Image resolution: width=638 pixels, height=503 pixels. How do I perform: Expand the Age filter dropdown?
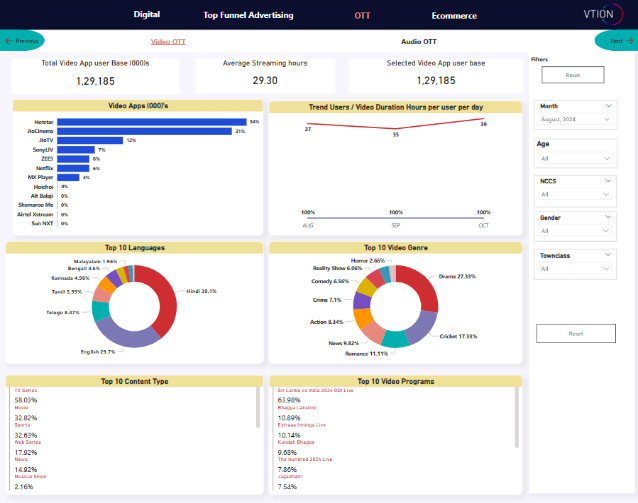click(x=576, y=158)
